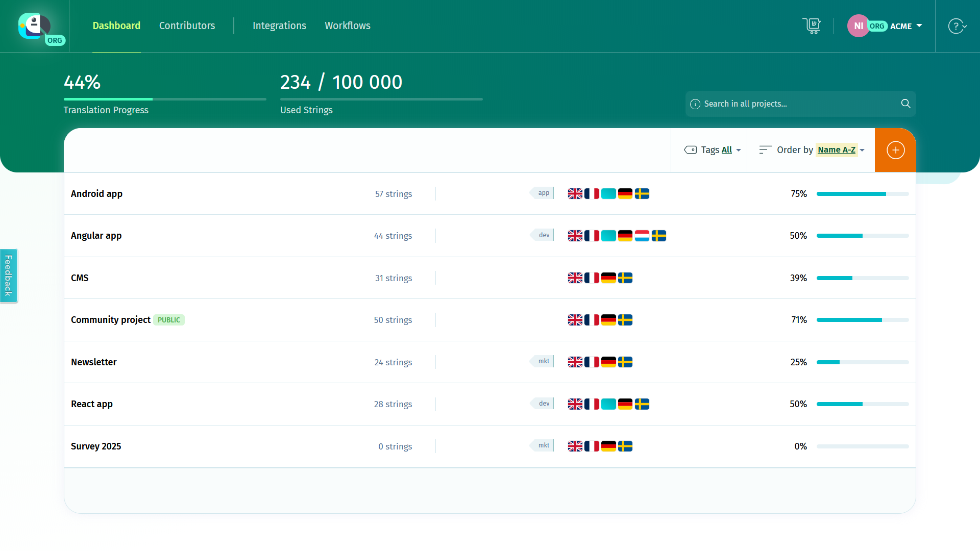Click the info icon in the search box

tap(695, 104)
